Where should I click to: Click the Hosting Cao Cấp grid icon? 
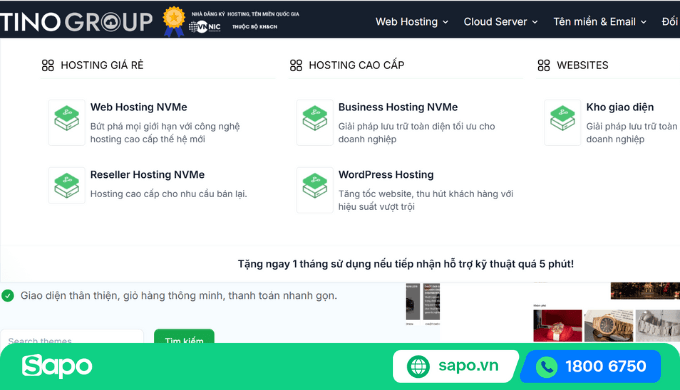296,65
